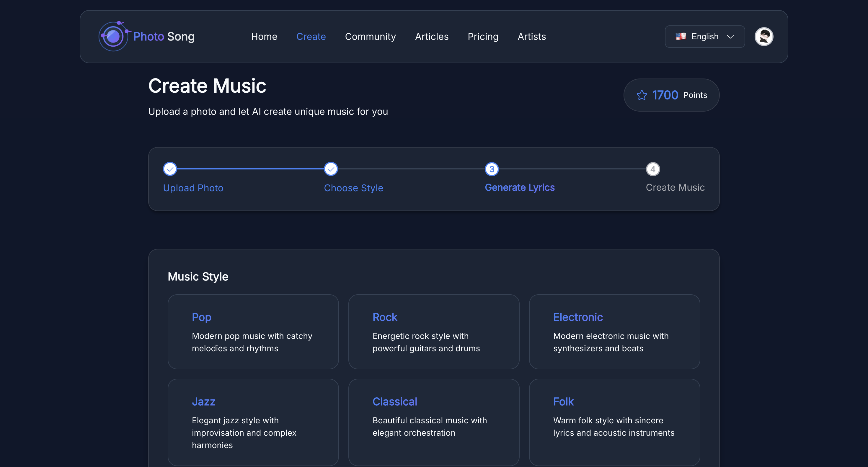
Task: Navigate to the Artists section
Action: click(x=531, y=36)
